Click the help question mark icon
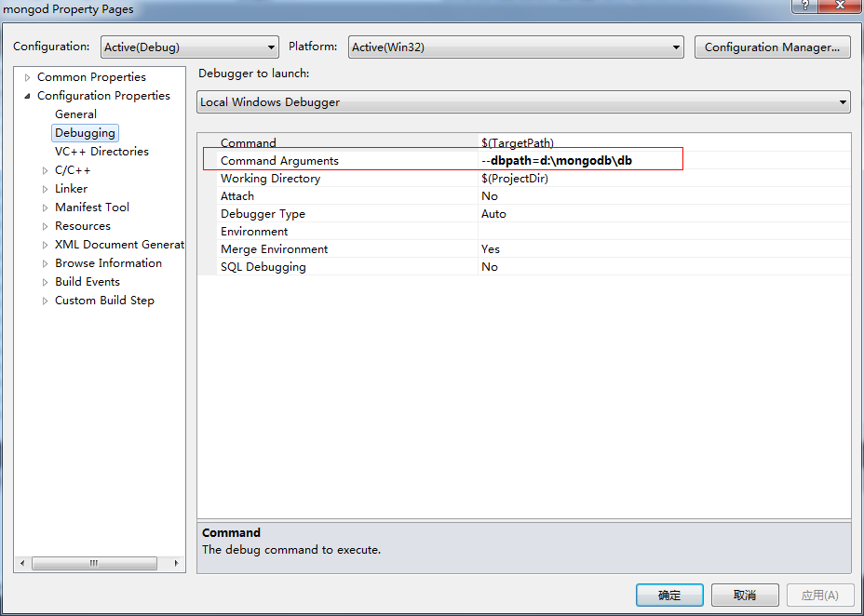 803,7
